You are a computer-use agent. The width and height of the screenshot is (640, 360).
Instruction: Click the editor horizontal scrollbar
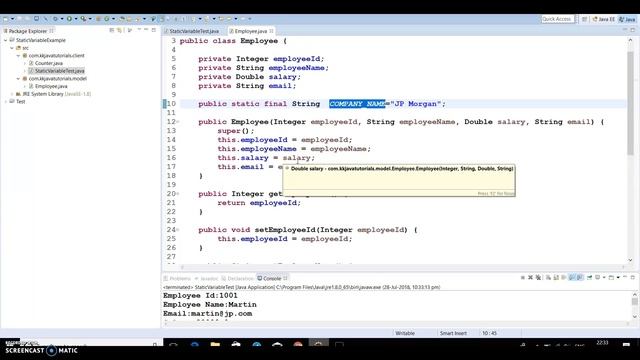coord(402,267)
